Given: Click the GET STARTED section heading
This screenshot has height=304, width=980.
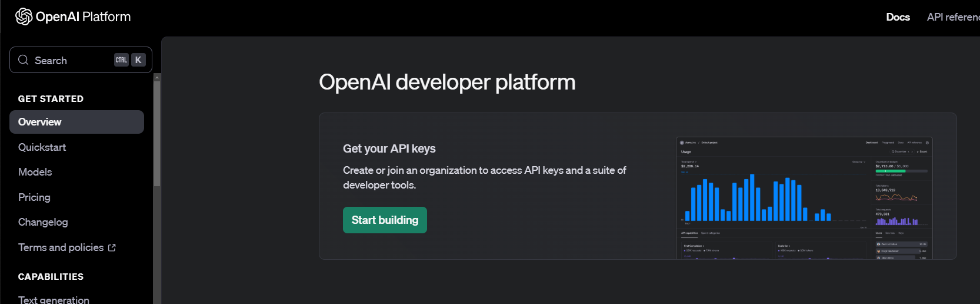Looking at the screenshot, I should click(51, 99).
